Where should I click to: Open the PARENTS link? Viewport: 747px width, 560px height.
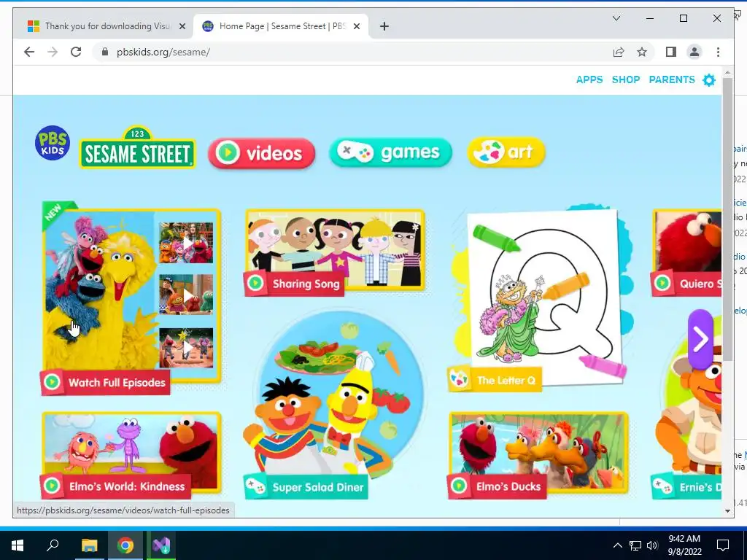[x=672, y=79]
